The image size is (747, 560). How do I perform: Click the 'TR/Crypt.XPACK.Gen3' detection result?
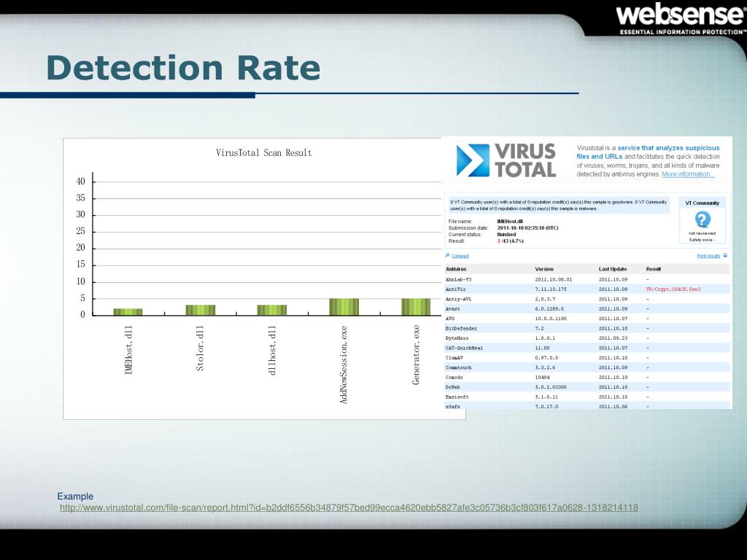pos(673,289)
